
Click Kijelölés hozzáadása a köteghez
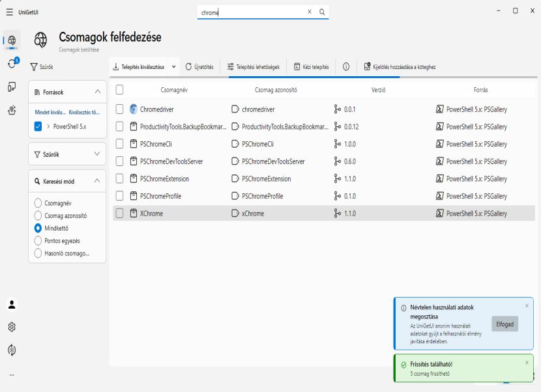[400, 66]
